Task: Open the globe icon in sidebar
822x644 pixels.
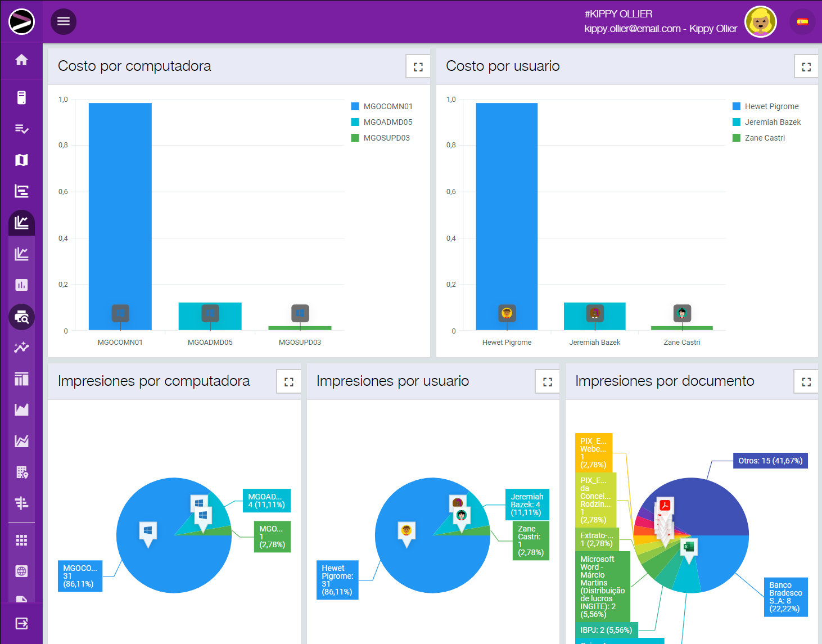Action: click(x=21, y=571)
